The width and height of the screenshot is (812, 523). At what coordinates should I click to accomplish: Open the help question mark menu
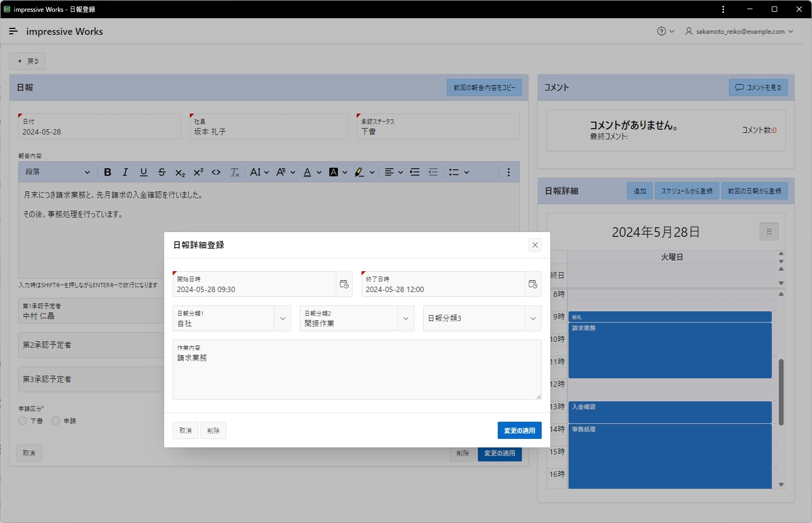coord(666,31)
